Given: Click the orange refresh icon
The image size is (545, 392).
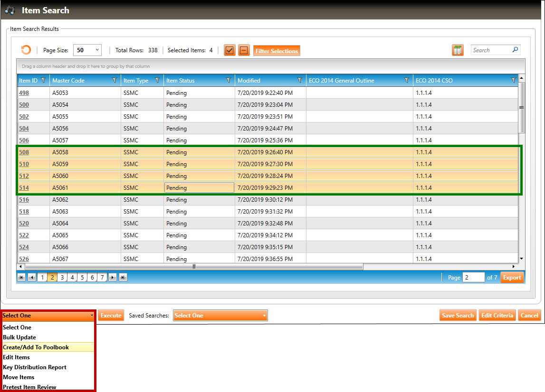Looking at the screenshot, I should coord(26,50).
